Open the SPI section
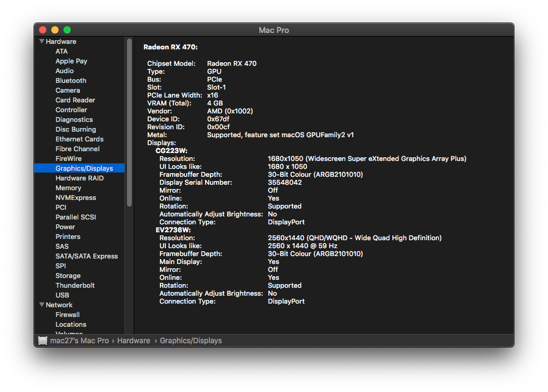This screenshot has width=548, height=392. click(x=60, y=266)
